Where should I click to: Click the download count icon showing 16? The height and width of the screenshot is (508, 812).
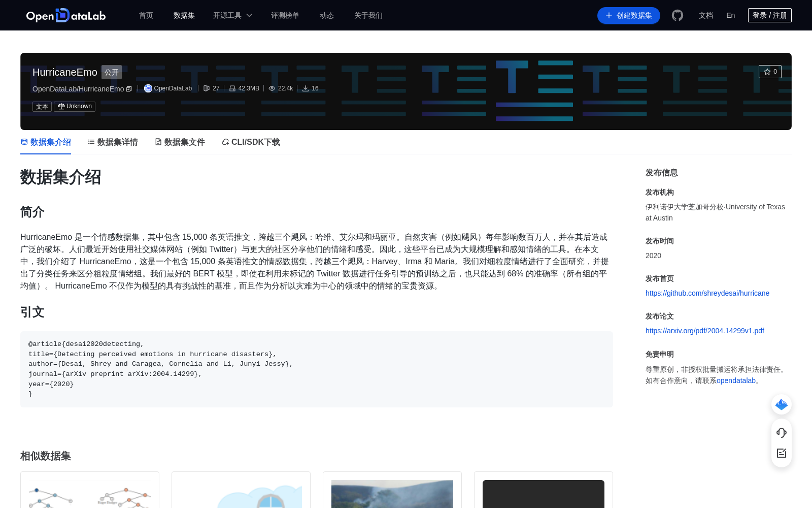pos(306,88)
